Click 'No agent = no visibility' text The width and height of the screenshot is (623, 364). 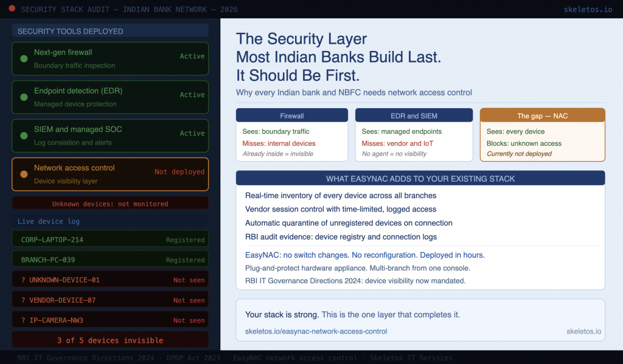pyautogui.click(x=394, y=154)
